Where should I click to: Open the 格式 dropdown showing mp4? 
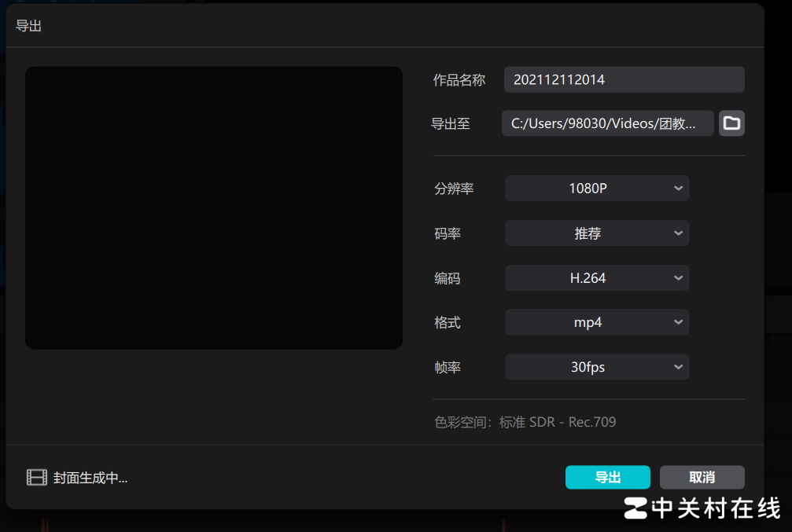coord(596,321)
